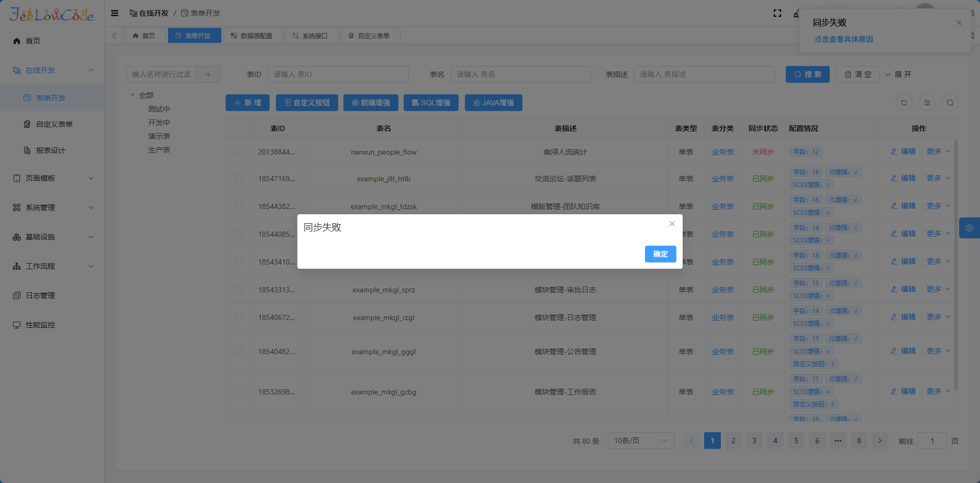
Task: Open column settings icon
Action: click(x=927, y=103)
